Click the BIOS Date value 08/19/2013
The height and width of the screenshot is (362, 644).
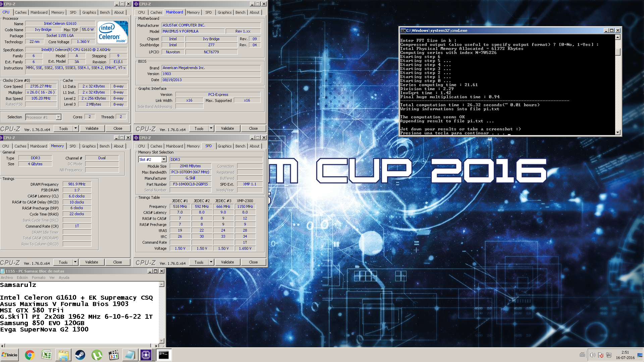[211, 80]
